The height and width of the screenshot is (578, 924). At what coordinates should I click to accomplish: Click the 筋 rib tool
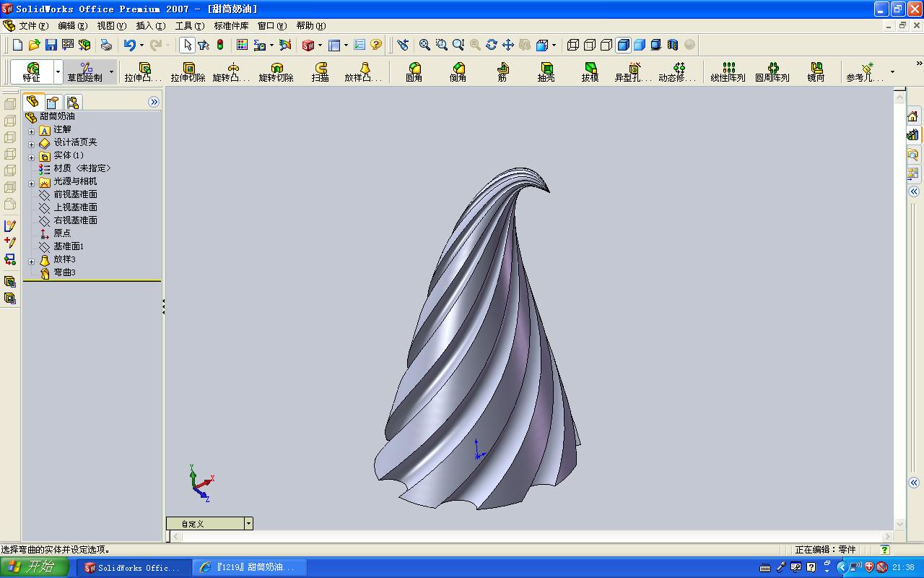(502, 72)
